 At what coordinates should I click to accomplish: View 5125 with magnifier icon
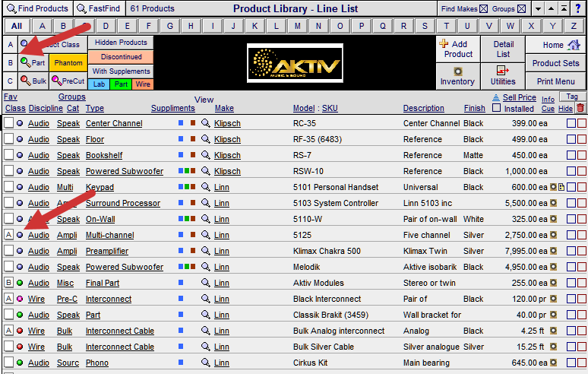206,234
